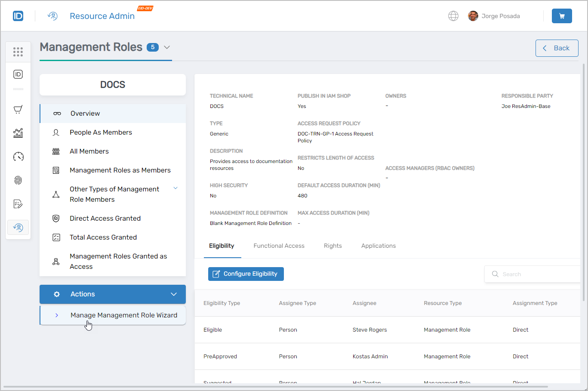Open the cart button in top-right corner
Screen dimensions: 588x391
tap(562, 15)
